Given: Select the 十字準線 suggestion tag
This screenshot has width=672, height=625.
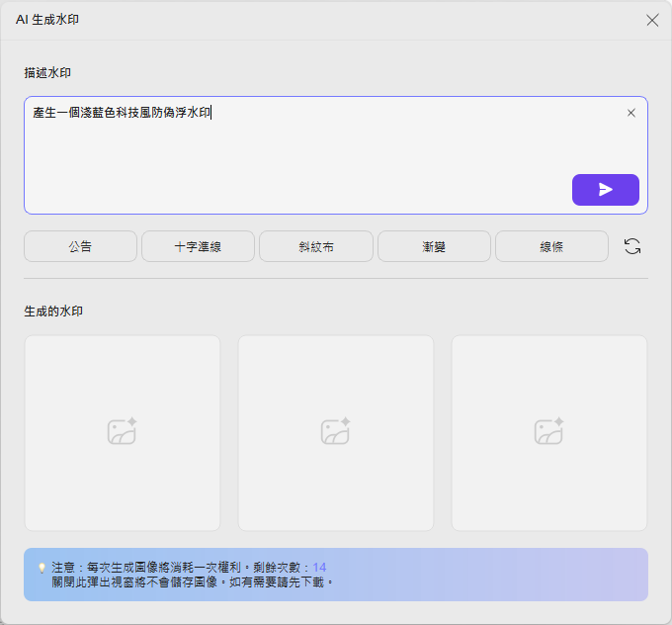Looking at the screenshot, I should click(x=198, y=246).
